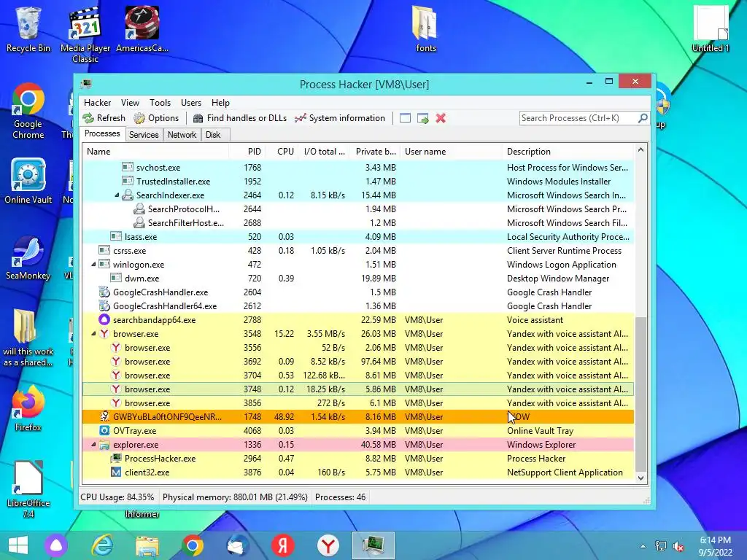Screen dimensions: 747x560
Task: Open the Options toolbar button
Action: pos(156,118)
